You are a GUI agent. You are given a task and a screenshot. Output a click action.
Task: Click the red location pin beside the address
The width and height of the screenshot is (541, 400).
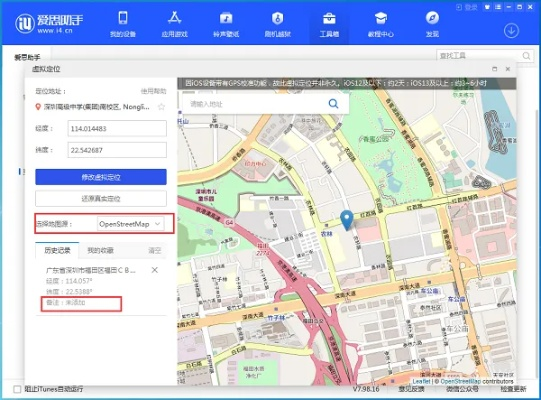point(38,107)
